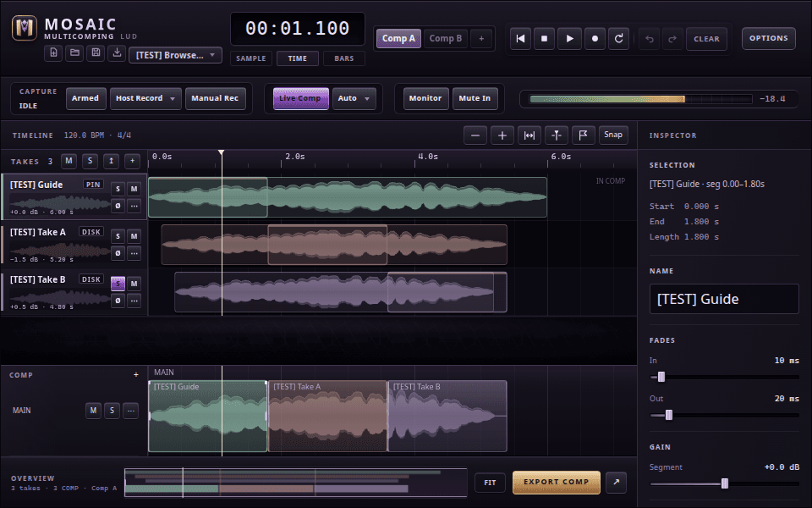Fit timeline width with the horizontal arrows icon

[529, 135]
